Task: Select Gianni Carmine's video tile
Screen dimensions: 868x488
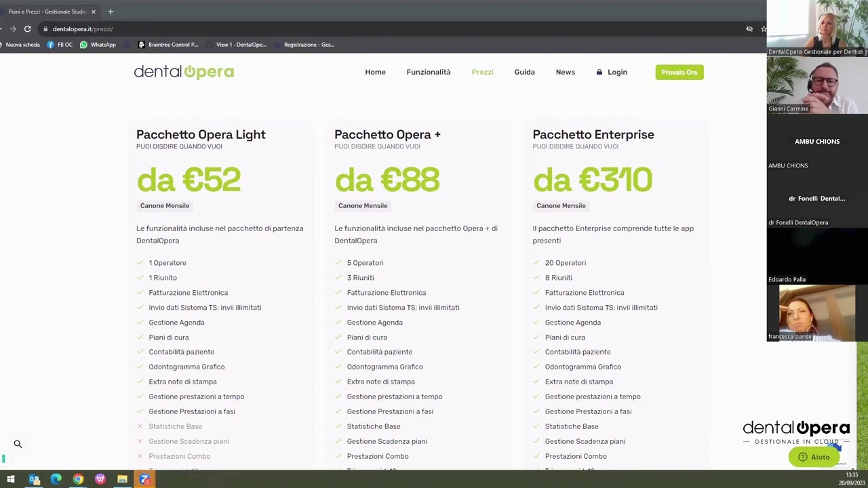Action: [817, 85]
